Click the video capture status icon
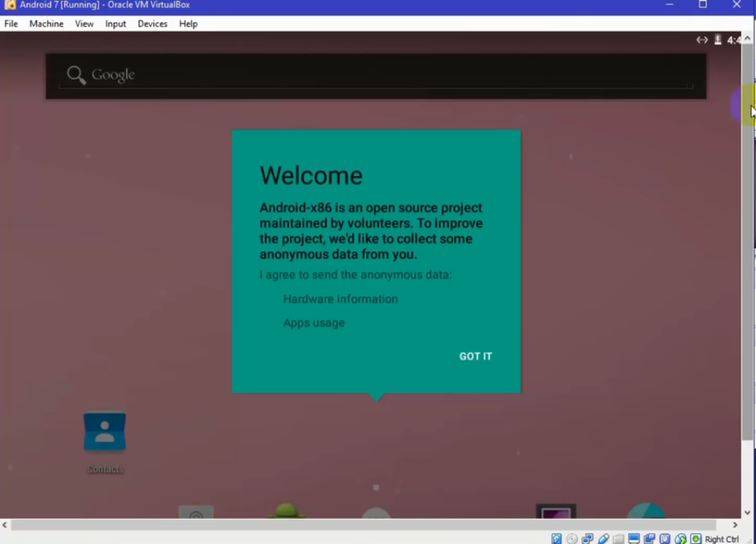 649,539
